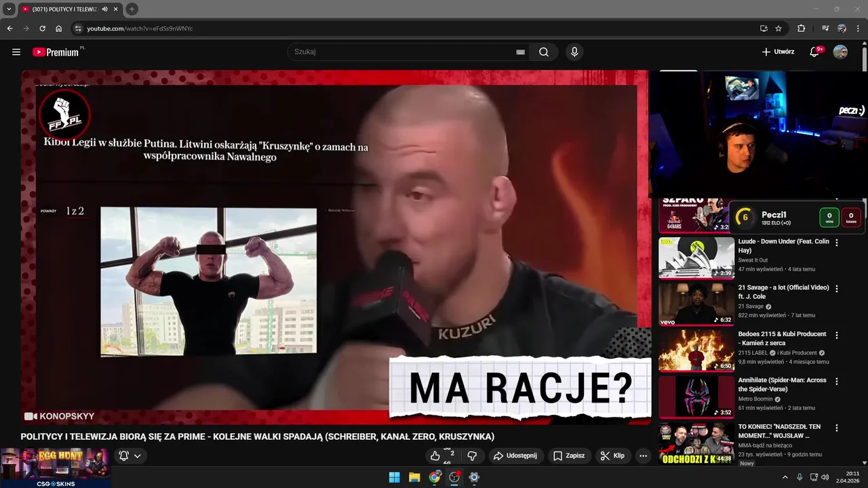Viewport: 868px width, 488px height.
Task: Open media control in browser toolbar
Action: coord(825,28)
